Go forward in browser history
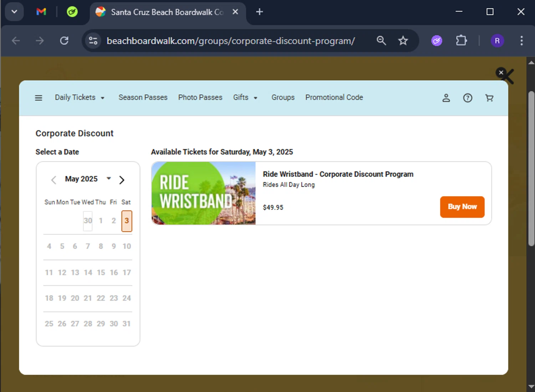535x392 pixels. pyautogui.click(x=40, y=41)
